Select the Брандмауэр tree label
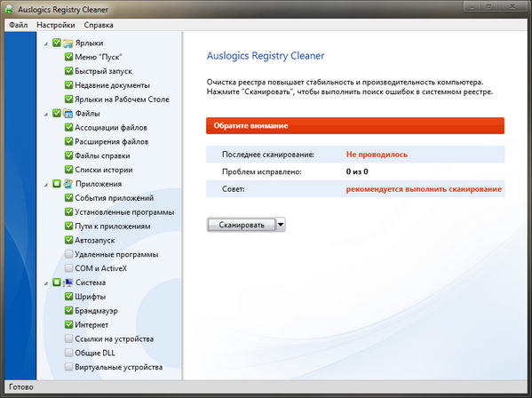532x398 pixels. tap(96, 311)
